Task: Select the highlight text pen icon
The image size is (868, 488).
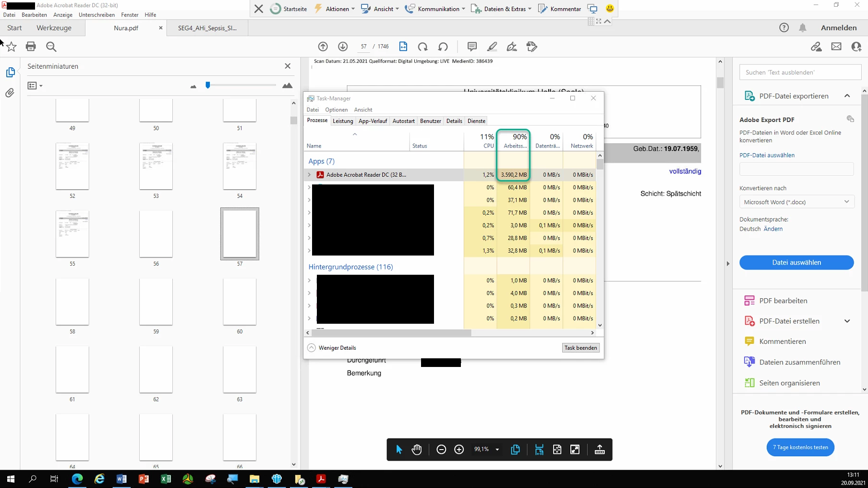Action: pos(492,47)
